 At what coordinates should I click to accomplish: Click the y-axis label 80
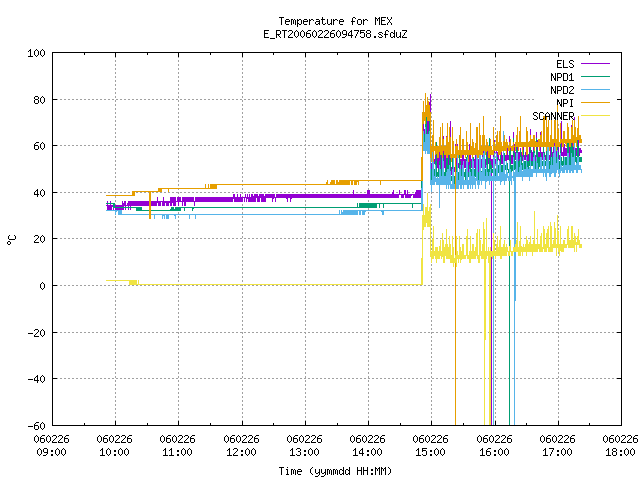pyautogui.click(x=39, y=100)
